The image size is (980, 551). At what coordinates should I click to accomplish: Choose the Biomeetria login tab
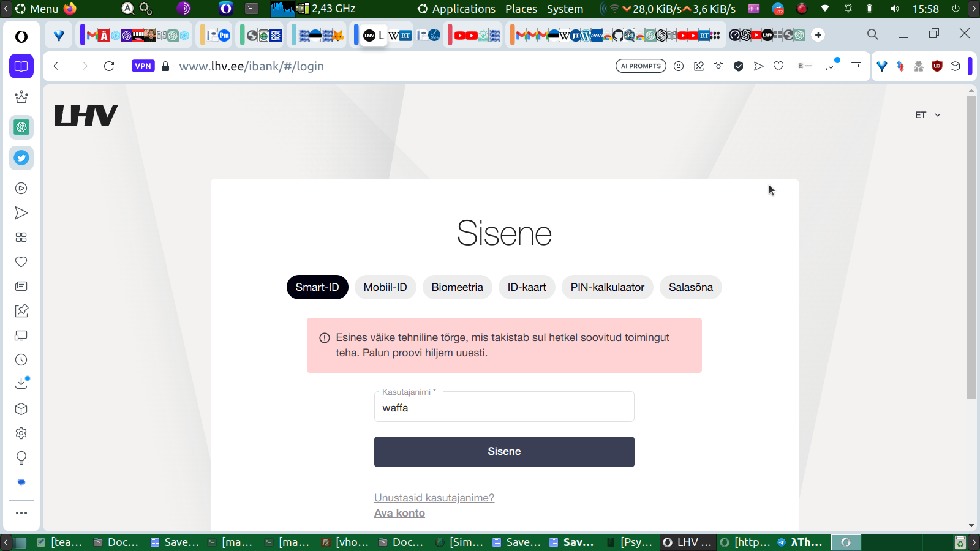(x=457, y=287)
